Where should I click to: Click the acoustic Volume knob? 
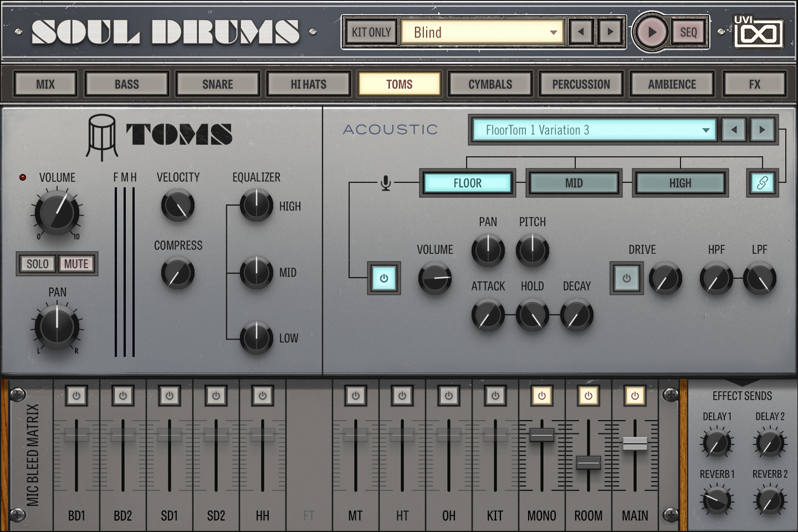pyautogui.click(x=435, y=278)
